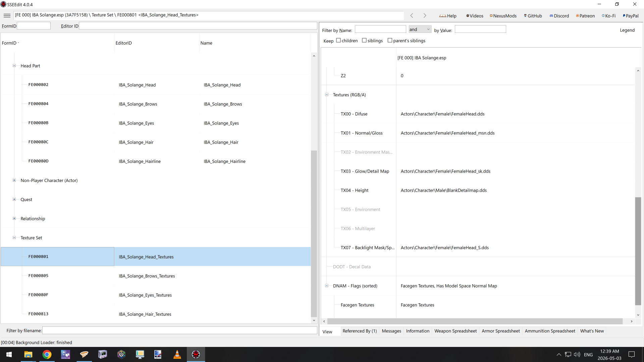Screen dimensions: 644x362
Task: Switch to the Information tab
Action: point(418,331)
